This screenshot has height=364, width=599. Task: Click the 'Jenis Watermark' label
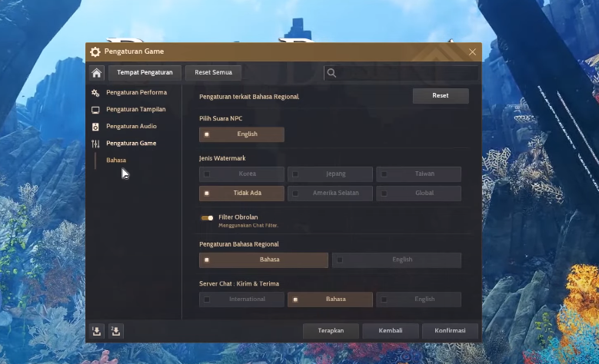tap(222, 158)
